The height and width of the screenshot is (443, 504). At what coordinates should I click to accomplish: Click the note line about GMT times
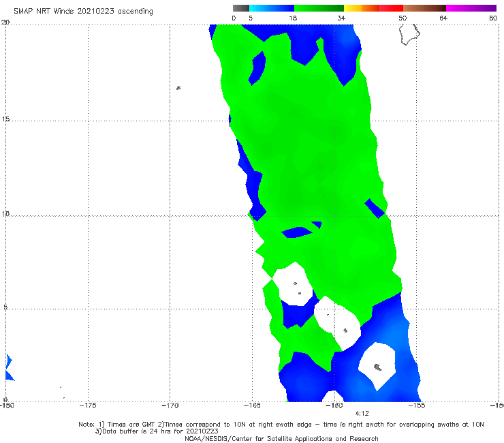pyautogui.click(x=281, y=425)
